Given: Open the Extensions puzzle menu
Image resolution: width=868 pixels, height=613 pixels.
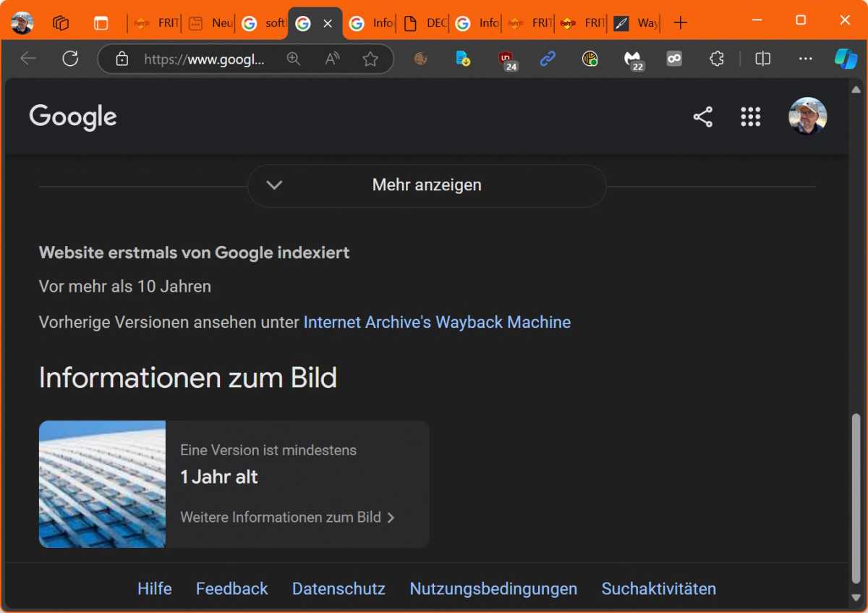Looking at the screenshot, I should coord(716,59).
